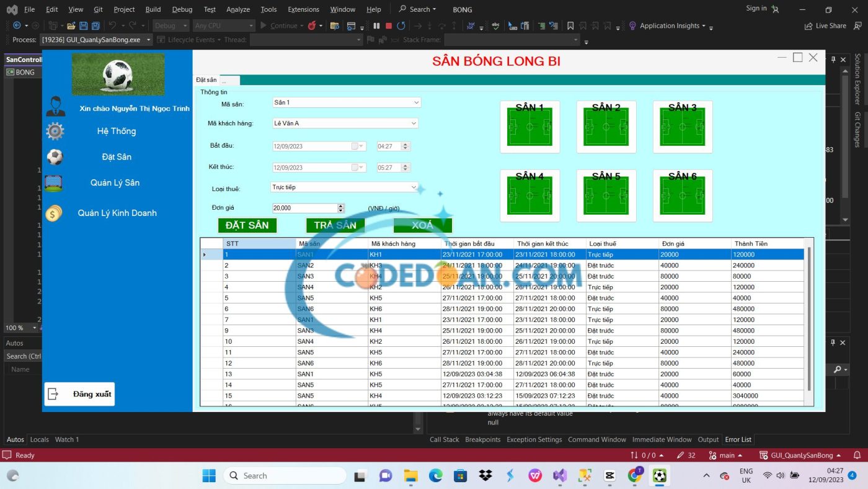The width and height of the screenshot is (868, 489).
Task: Toggle the Bắt đầu date checkbox
Action: pos(355,146)
